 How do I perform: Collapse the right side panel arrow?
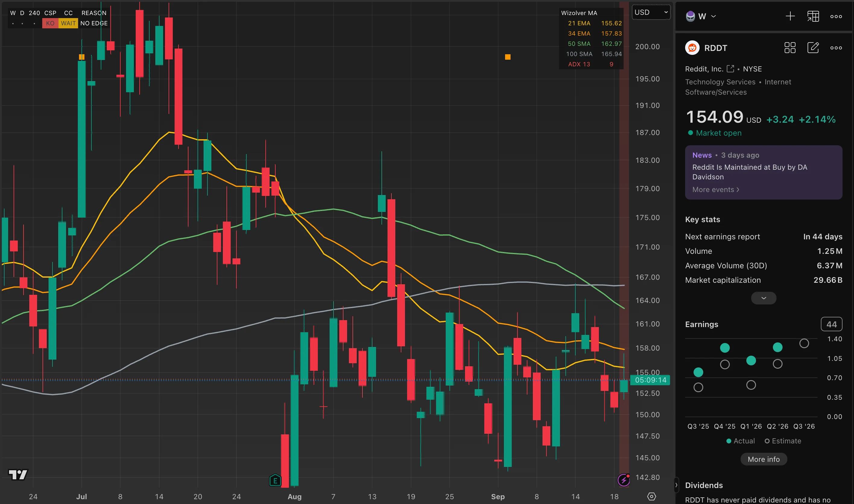(676, 485)
